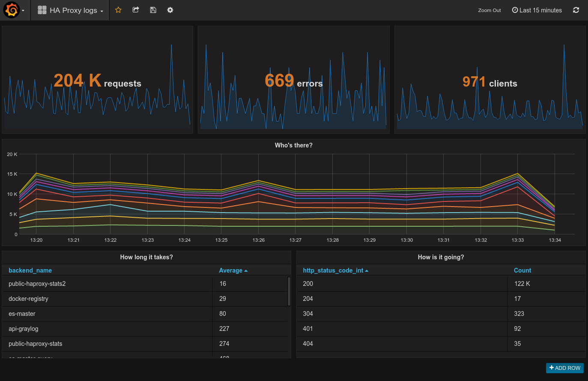Open dashboard settings gear
The width and height of the screenshot is (588, 381).
click(x=170, y=10)
